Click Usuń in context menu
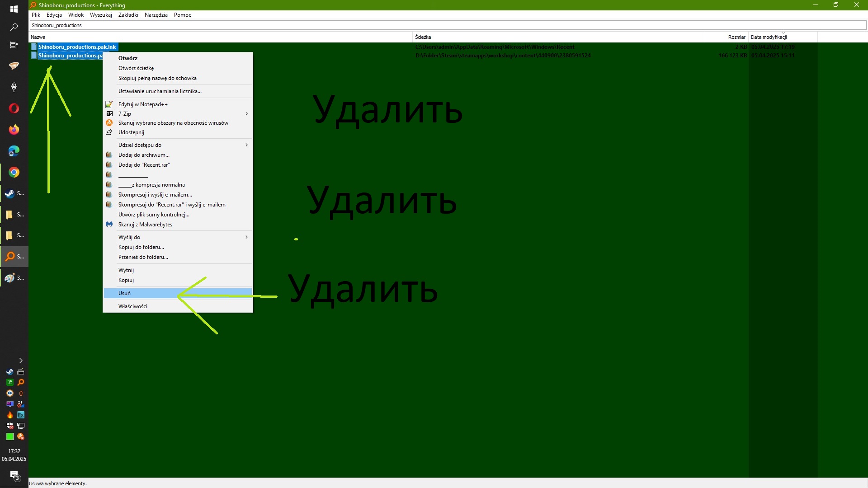Image resolution: width=868 pixels, height=488 pixels. click(125, 293)
